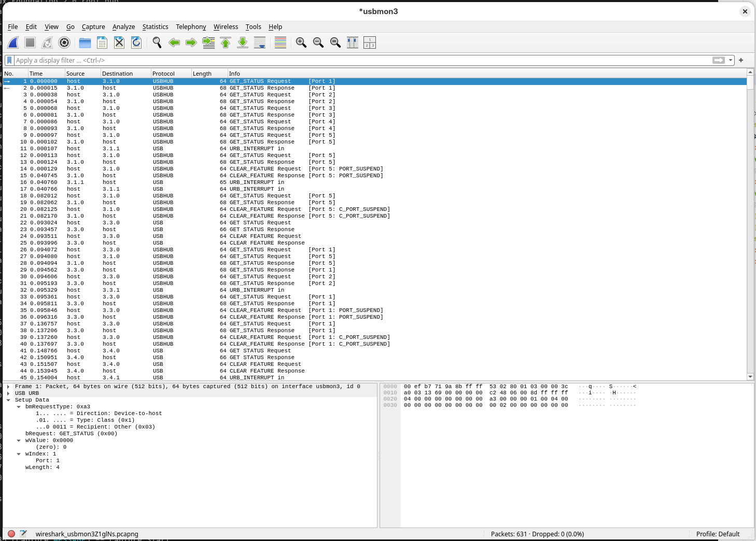
Task: Restart the current capture
Action: pos(47,42)
